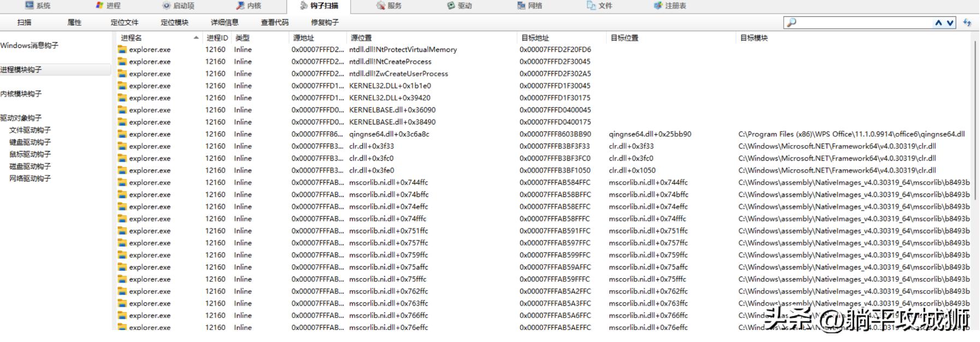Sort by the 类型 column header
Image resolution: width=980 pixels, height=342 pixels.
(x=260, y=38)
